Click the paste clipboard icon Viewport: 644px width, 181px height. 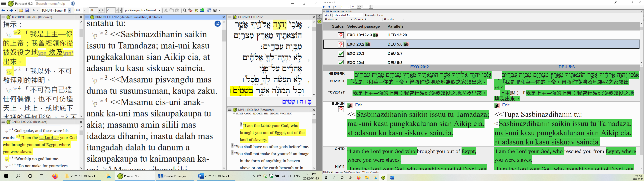[177, 10]
